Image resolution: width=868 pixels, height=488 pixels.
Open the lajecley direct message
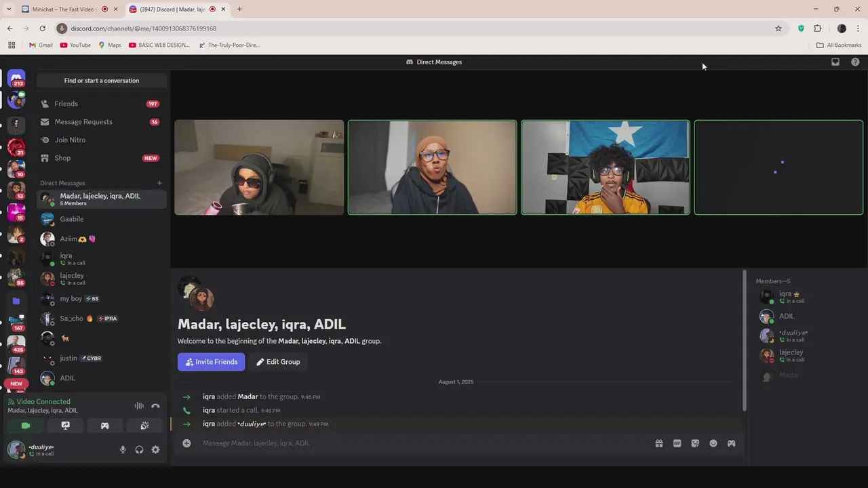click(102, 279)
